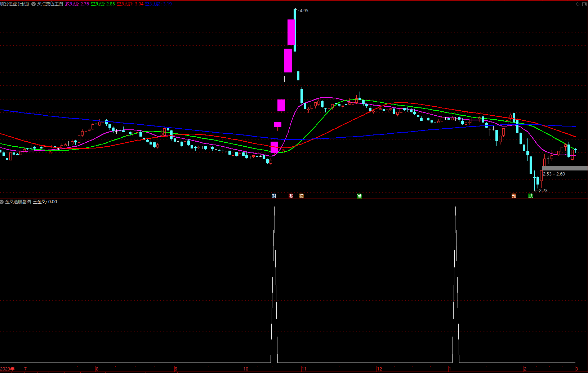Click the gray price range bar
588x373 pixels.
(x=565, y=168)
